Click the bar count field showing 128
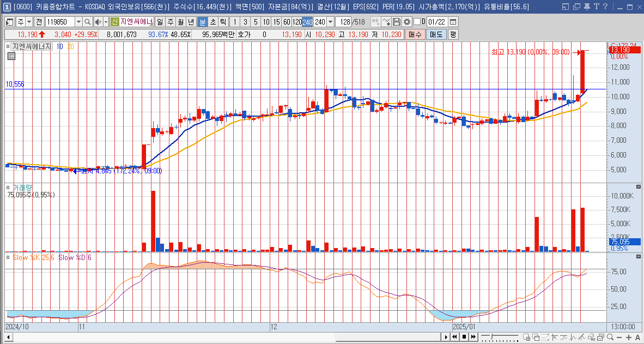 coord(344,22)
